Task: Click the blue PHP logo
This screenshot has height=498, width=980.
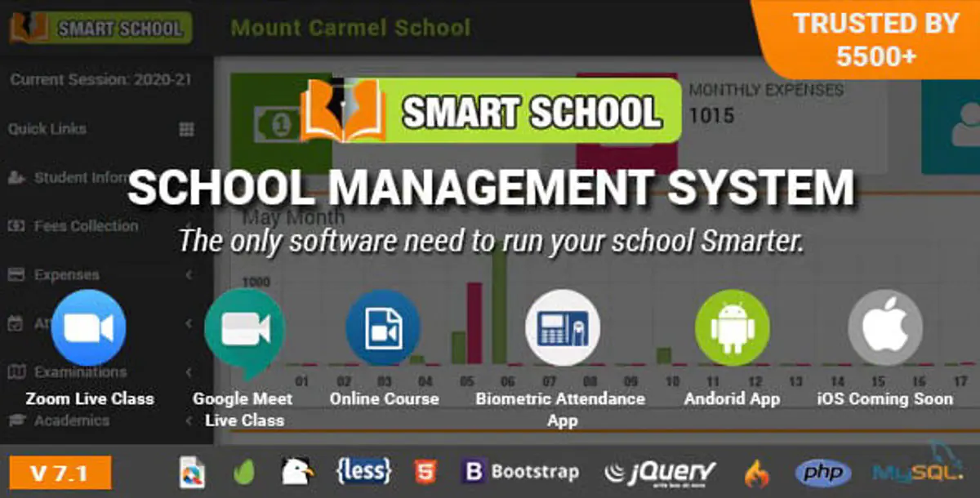Action: (x=823, y=472)
